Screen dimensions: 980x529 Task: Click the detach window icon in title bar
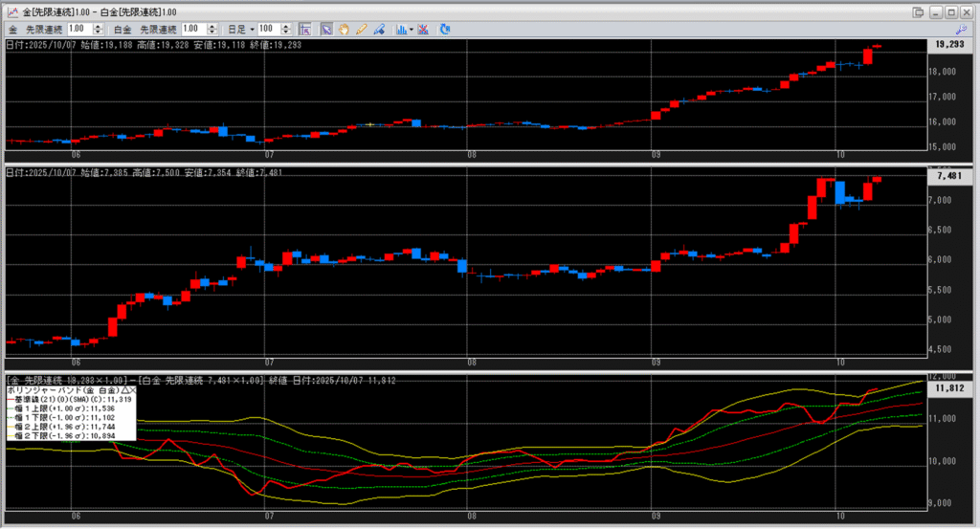[x=918, y=11]
